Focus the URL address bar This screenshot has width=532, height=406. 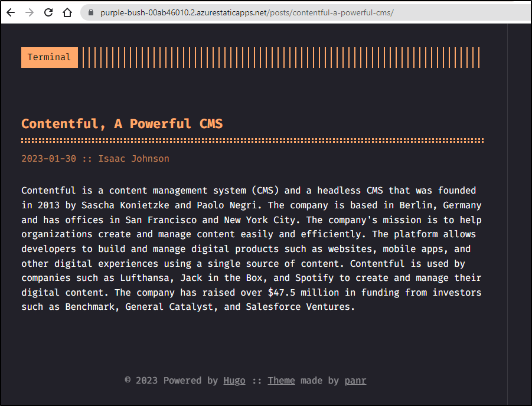tap(305, 12)
